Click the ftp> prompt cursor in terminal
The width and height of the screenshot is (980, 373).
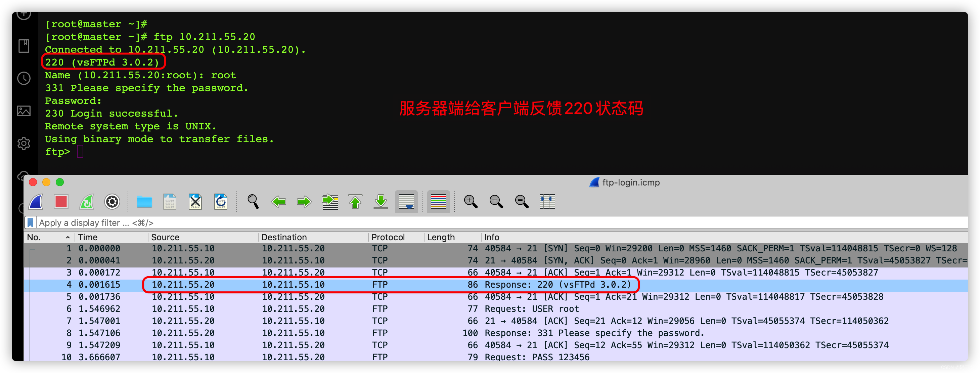click(80, 152)
